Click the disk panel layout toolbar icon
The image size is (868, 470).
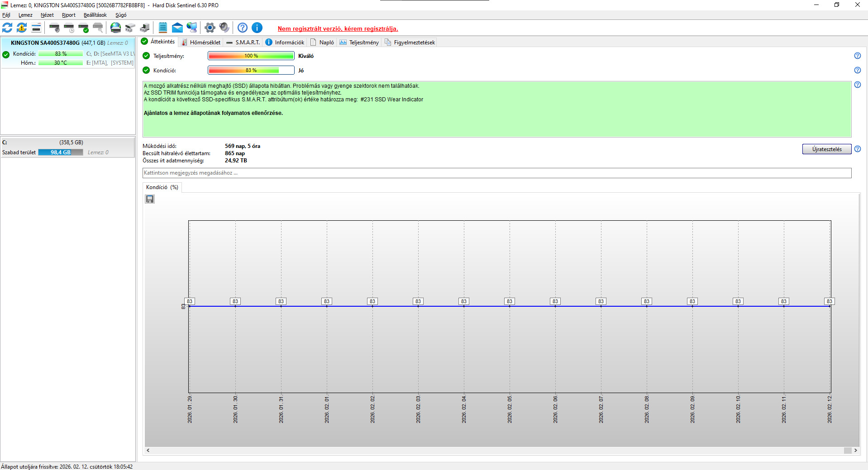tap(36, 28)
